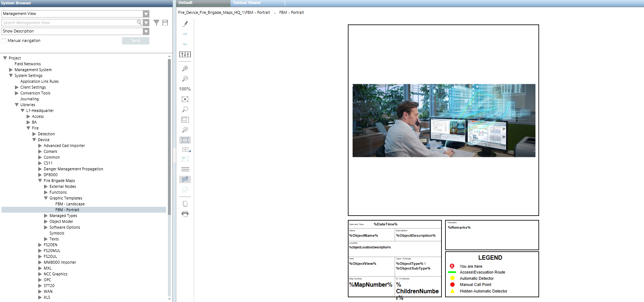This screenshot has height=302, width=644.
Task: Open the Show Description dropdown
Action: coord(146,31)
